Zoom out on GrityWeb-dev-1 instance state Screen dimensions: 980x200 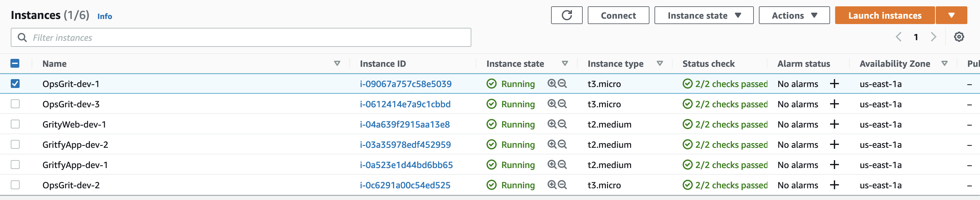562,124
